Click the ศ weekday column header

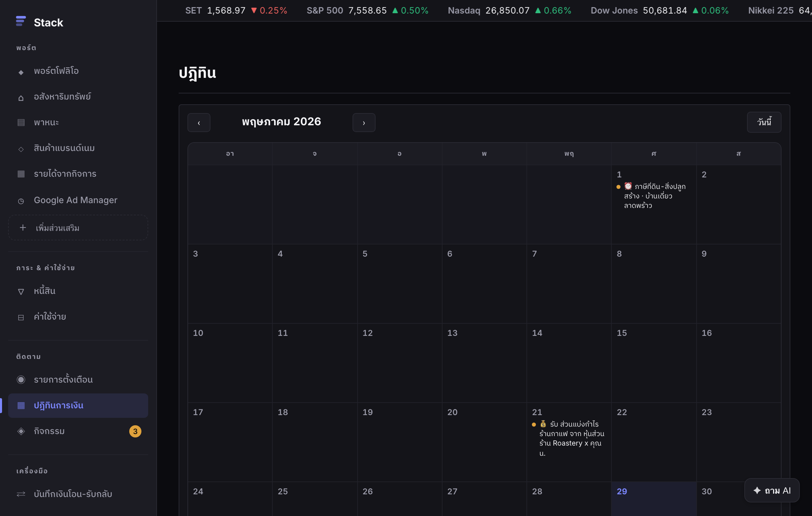(x=654, y=154)
